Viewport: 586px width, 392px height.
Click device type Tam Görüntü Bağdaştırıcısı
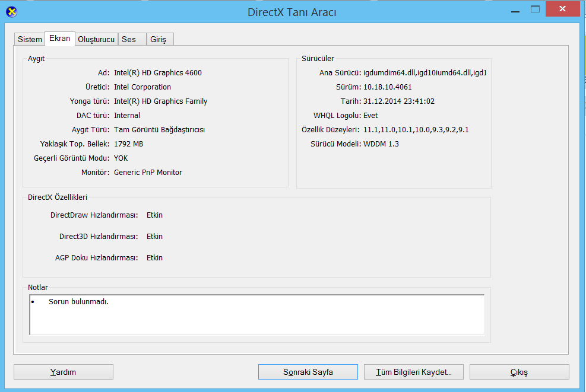159,129
